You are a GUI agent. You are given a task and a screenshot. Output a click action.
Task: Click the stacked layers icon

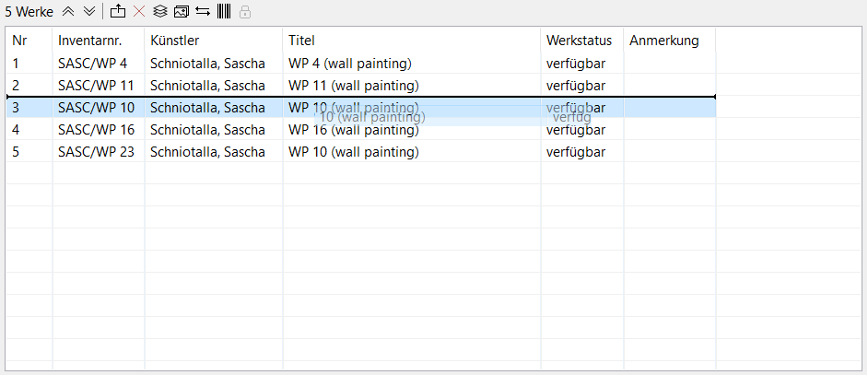tap(160, 11)
